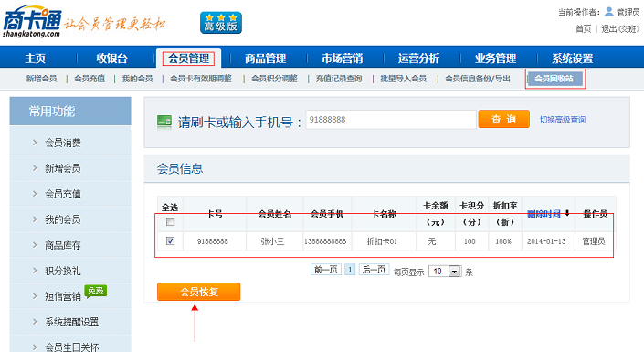
Task: Click the green card icon beside search prompt
Action: click(x=164, y=122)
